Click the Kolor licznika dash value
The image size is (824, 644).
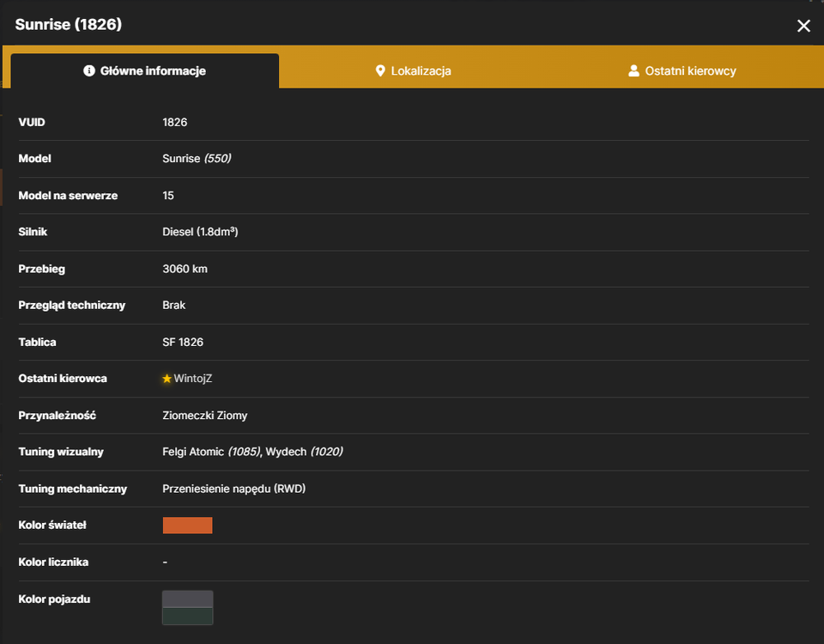pyautogui.click(x=165, y=562)
